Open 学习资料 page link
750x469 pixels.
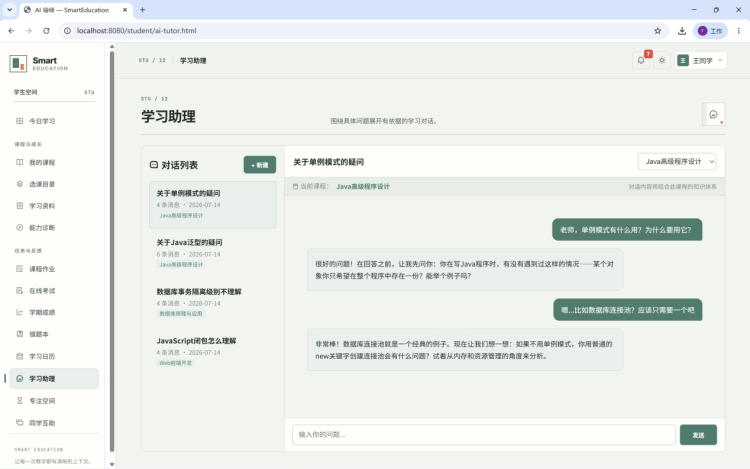(54, 206)
